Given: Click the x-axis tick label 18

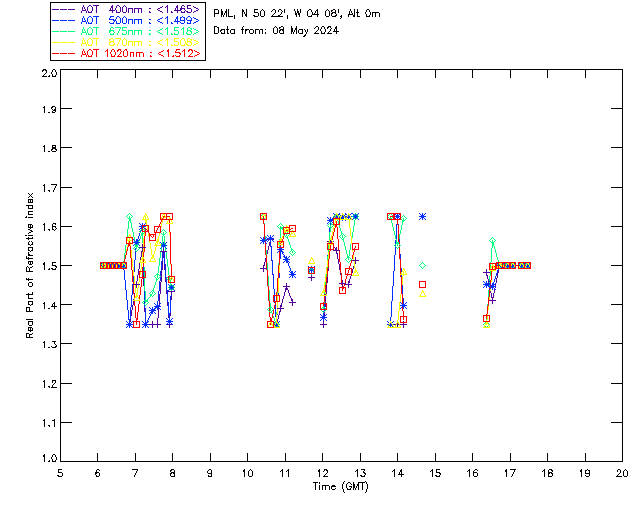Looking at the screenshot, I should tap(547, 473).
